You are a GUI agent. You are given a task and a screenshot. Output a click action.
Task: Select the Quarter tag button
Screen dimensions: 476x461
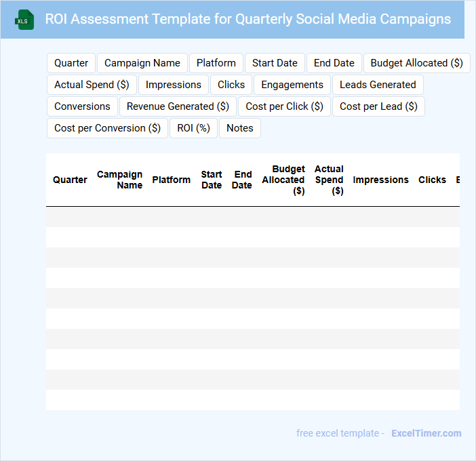(x=71, y=63)
